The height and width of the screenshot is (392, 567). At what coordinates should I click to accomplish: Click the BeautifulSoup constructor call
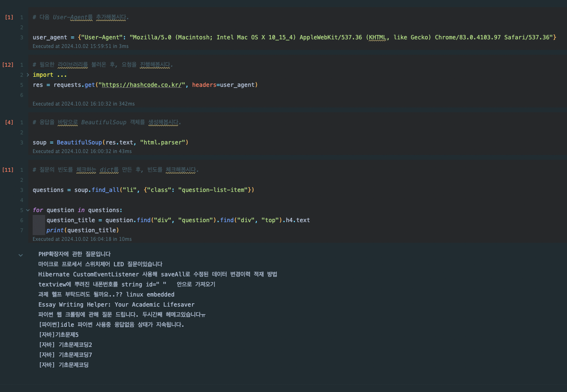79,143
